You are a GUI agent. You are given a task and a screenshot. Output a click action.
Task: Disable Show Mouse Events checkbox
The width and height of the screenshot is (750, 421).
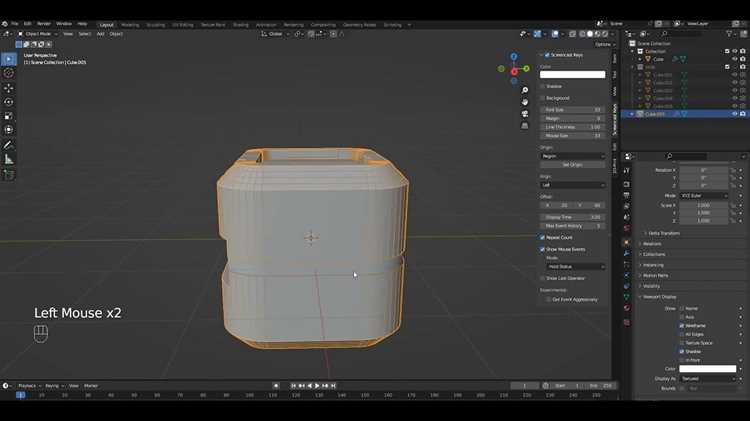[x=542, y=249]
